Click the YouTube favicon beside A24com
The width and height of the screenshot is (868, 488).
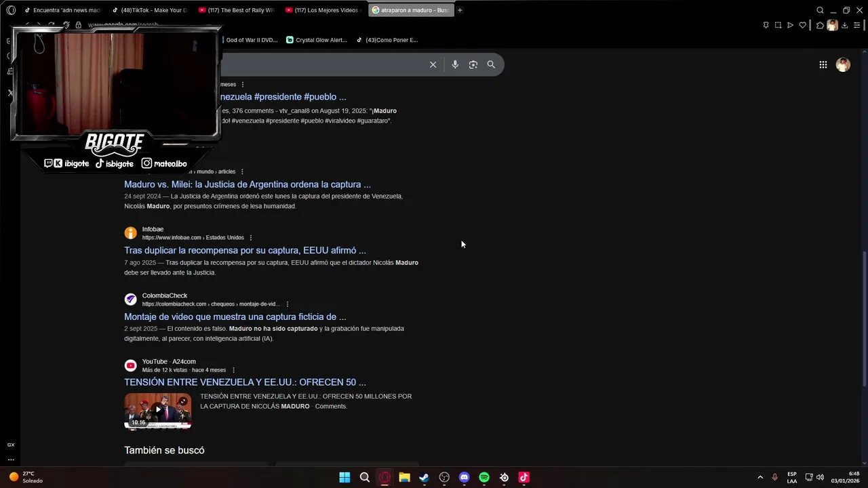point(130,365)
